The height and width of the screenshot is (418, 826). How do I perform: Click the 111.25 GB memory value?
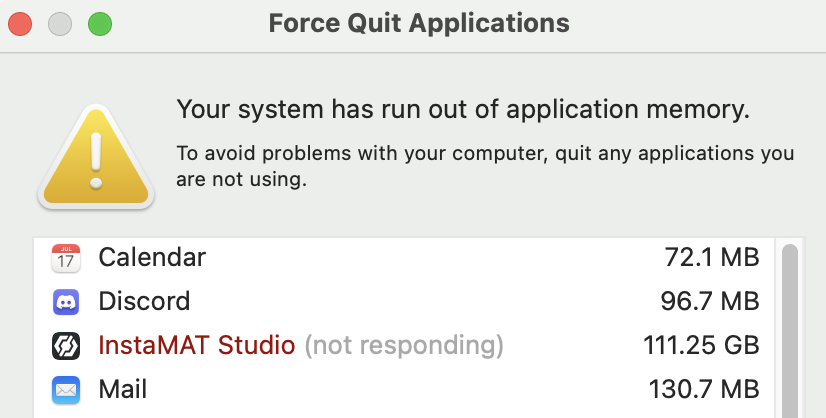pos(701,345)
